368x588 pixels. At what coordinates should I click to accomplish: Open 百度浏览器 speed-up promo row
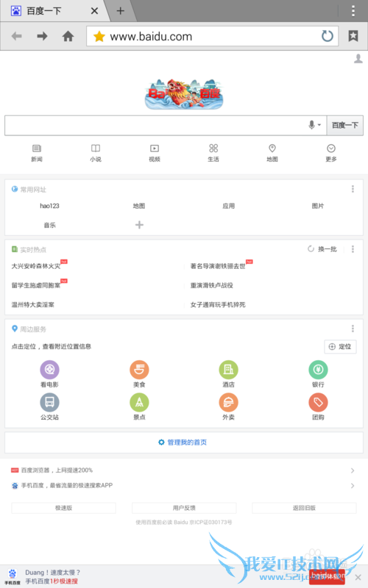183,470
